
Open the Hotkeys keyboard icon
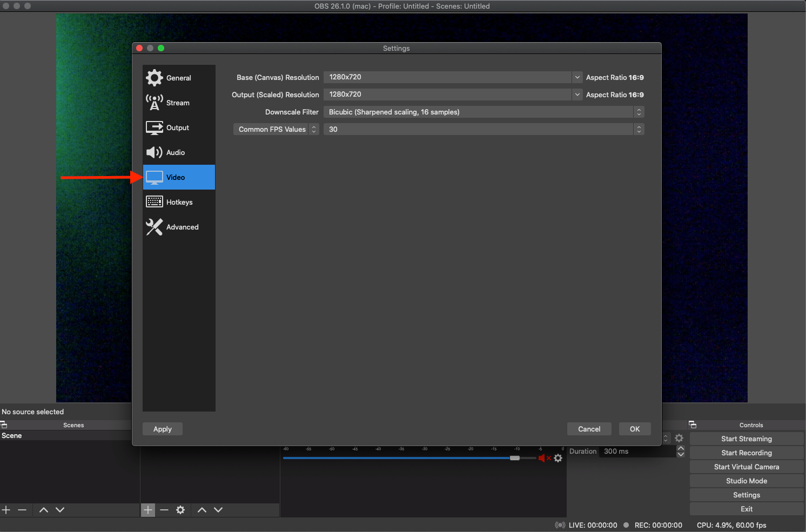pos(155,202)
